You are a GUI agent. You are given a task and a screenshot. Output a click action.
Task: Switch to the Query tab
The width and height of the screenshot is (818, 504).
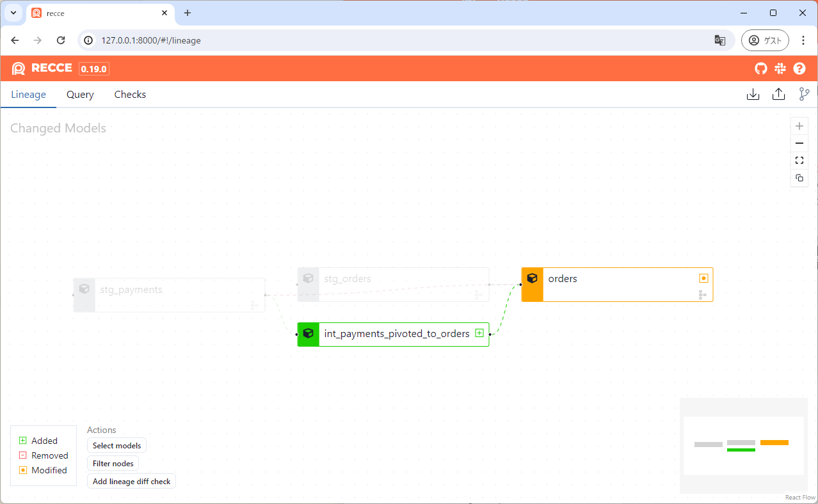pyautogui.click(x=80, y=95)
